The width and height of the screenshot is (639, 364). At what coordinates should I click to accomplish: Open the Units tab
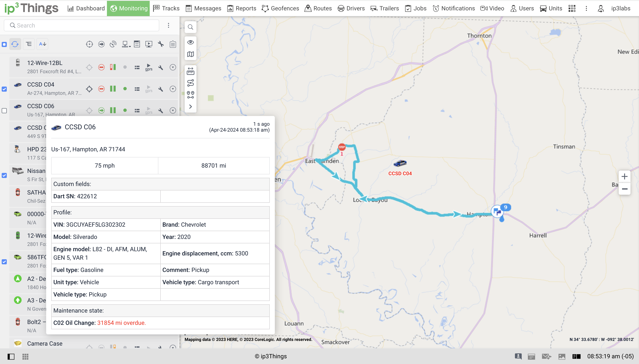tap(551, 8)
